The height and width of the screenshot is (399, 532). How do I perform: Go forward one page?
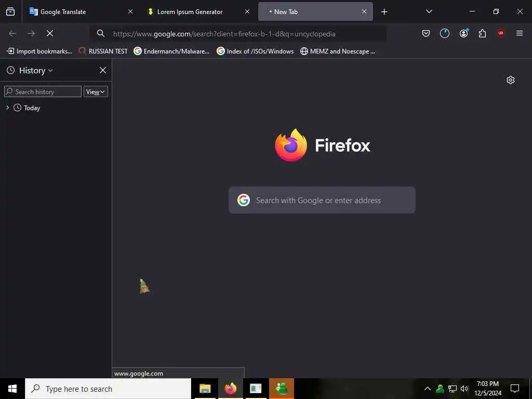31,33
